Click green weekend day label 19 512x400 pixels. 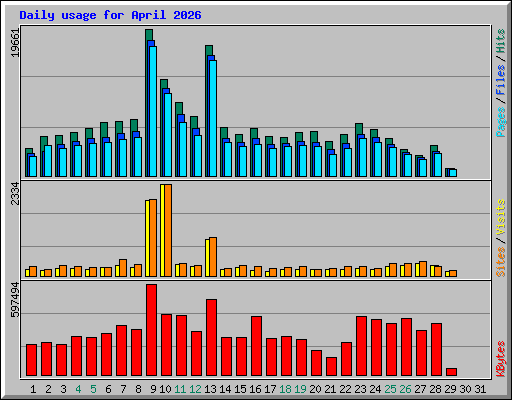tap(300, 389)
